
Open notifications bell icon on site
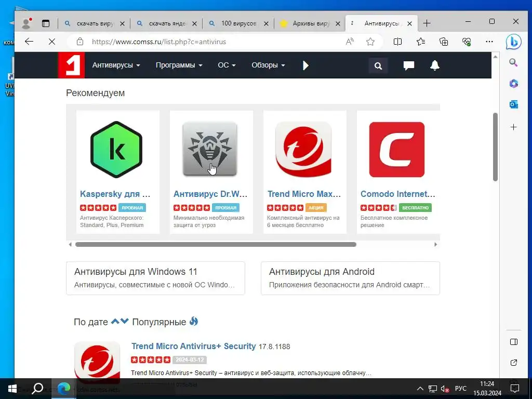pos(435,65)
